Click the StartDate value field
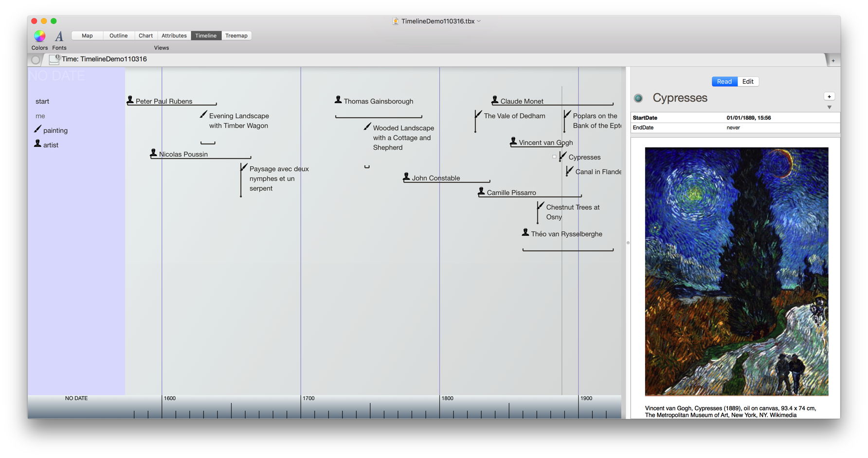This screenshot has height=458, width=868. point(748,118)
